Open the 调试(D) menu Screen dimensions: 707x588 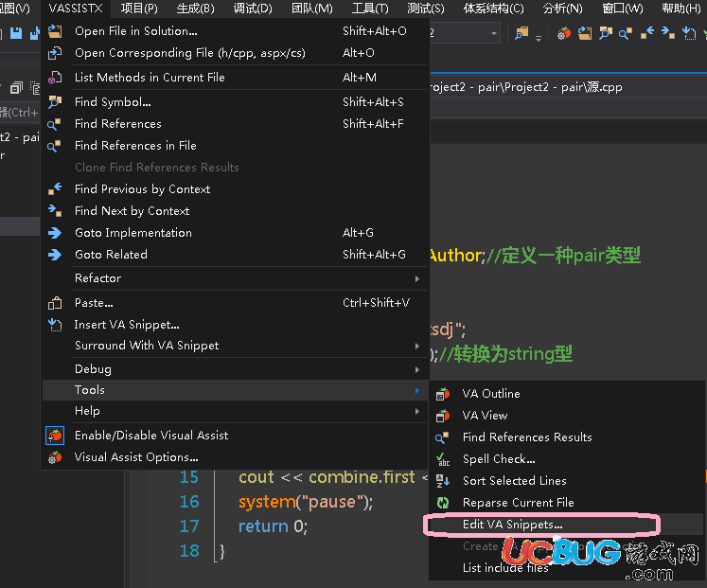253,9
